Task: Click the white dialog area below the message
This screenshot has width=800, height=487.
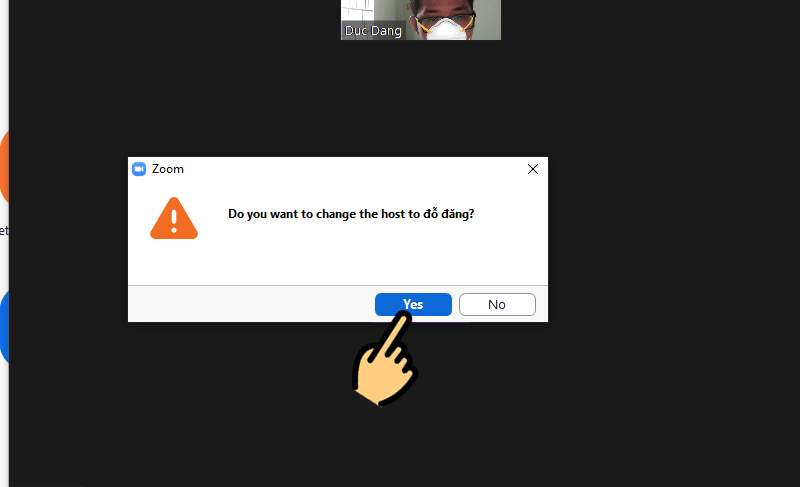Action: (x=350, y=260)
